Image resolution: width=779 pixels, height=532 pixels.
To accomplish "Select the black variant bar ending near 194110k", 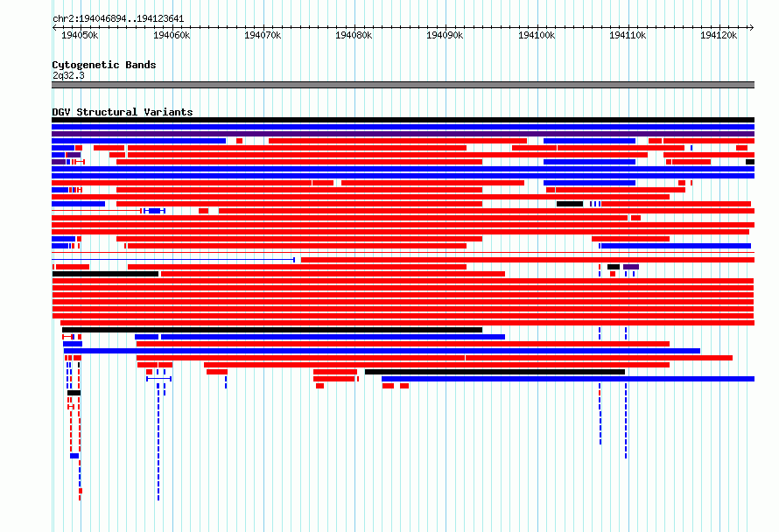I will [495, 372].
